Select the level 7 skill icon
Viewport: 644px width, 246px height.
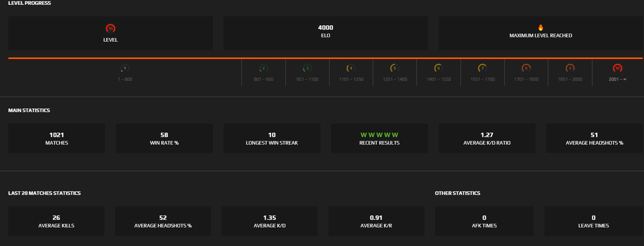(482, 69)
